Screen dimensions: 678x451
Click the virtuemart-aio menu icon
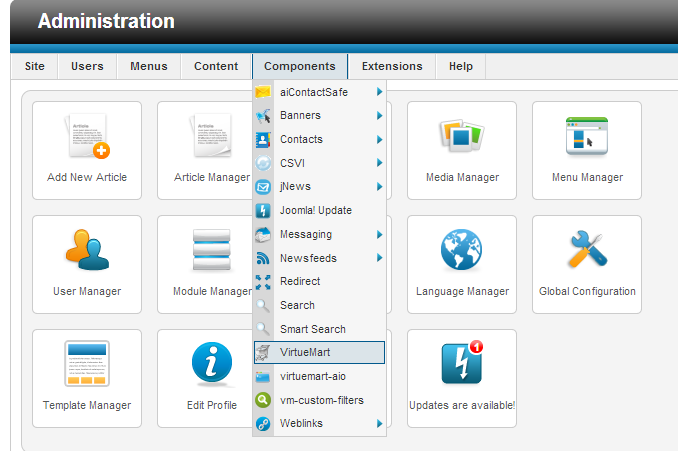tap(263, 377)
